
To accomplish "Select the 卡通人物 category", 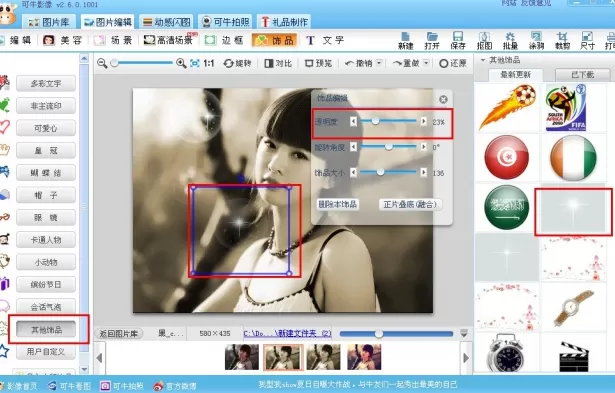I will point(46,240).
